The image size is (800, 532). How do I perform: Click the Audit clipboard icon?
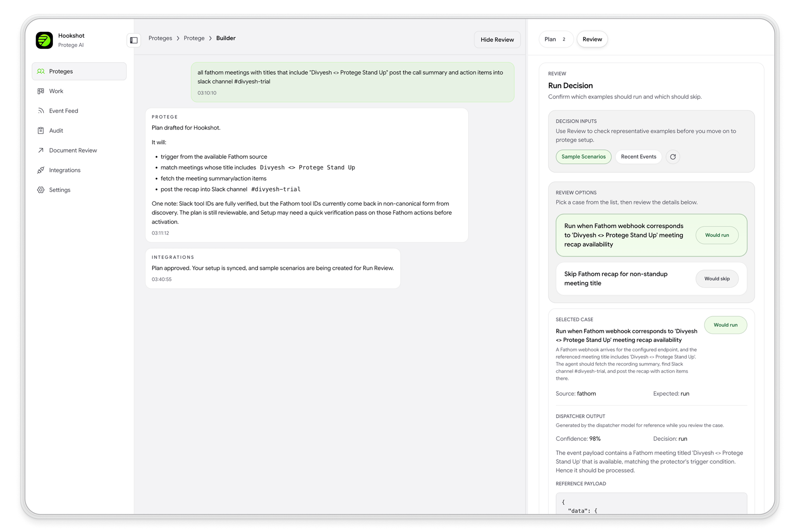pos(41,131)
